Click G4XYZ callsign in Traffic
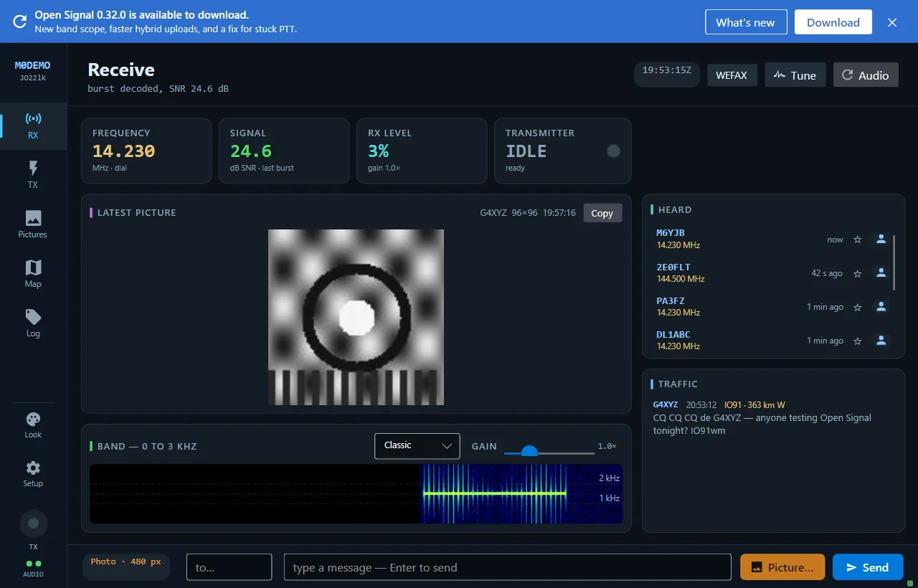918x588 pixels. (x=666, y=404)
